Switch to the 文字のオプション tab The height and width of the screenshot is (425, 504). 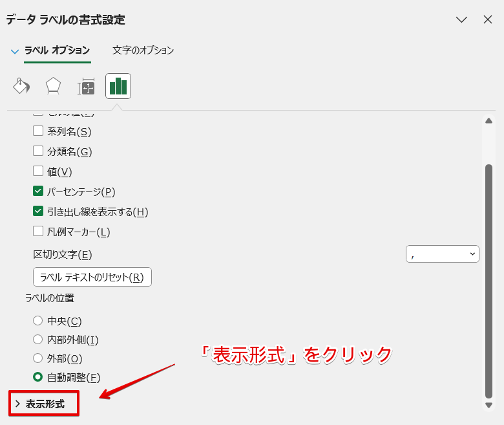click(143, 50)
